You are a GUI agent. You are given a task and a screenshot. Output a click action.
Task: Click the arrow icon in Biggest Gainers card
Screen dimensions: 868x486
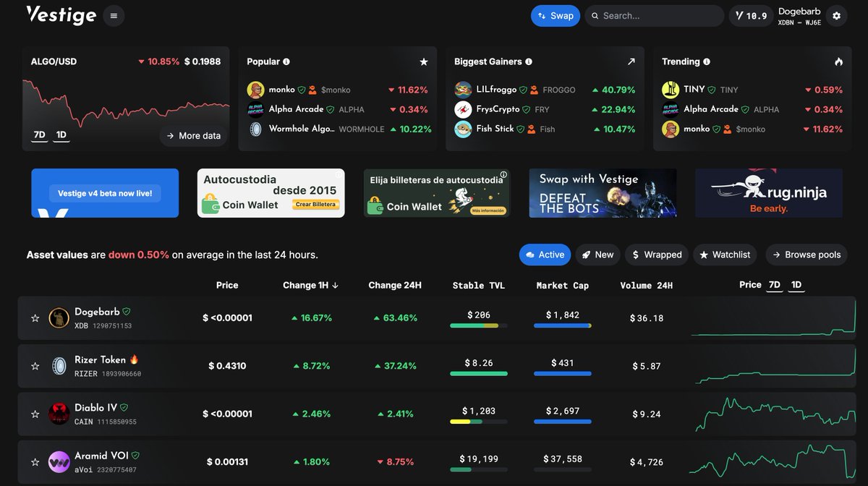click(631, 62)
